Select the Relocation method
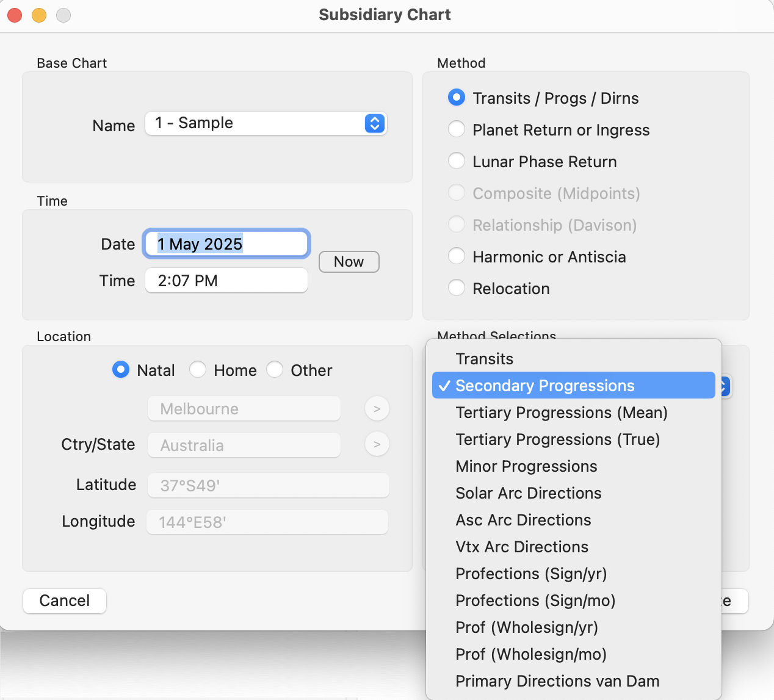The width and height of the screenshot is (774, 700). pyautogui.click(x=457, y=287)
